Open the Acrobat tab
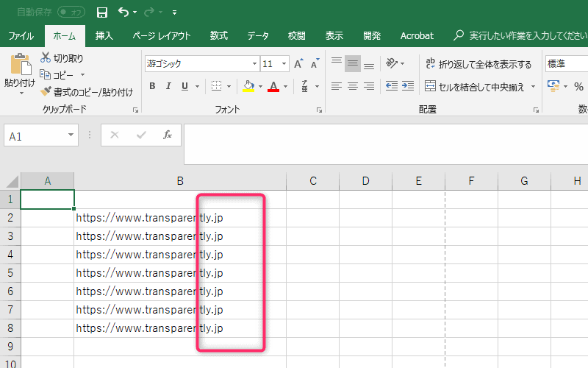588x368 pixels. (417, 36)
